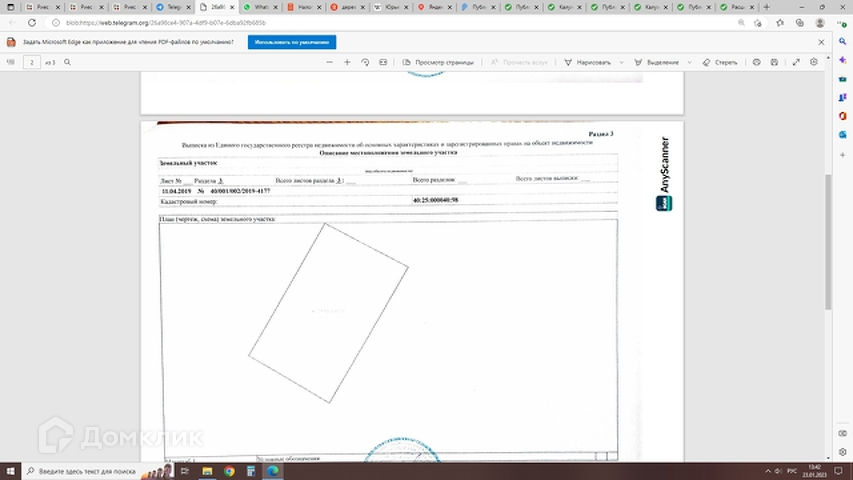853x480 pixels.
Task: Open Google Chrome from taskbar
Action: tap(229, 471)
